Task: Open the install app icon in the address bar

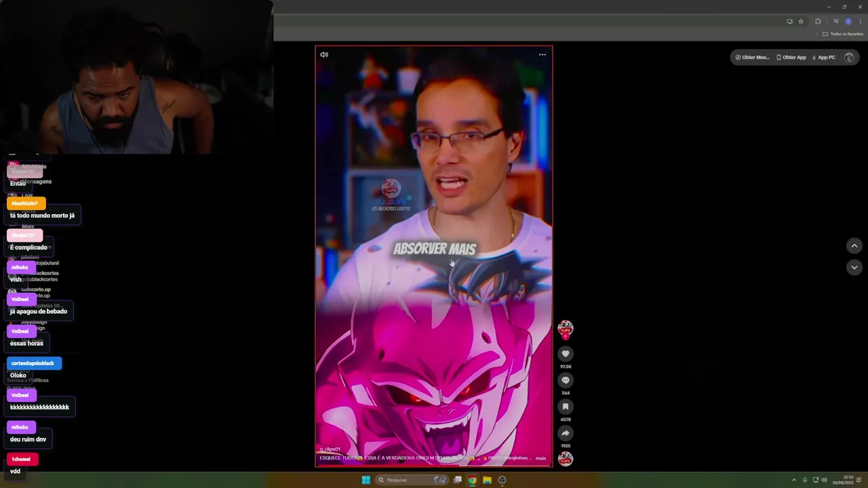Action: tap(789, 22)
